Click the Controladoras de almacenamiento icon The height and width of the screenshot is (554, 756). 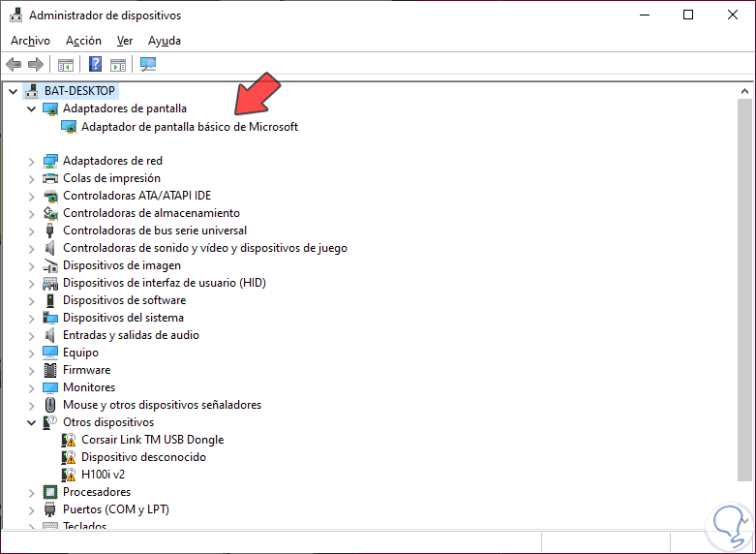pyautogui.click(x=50, y=213)
